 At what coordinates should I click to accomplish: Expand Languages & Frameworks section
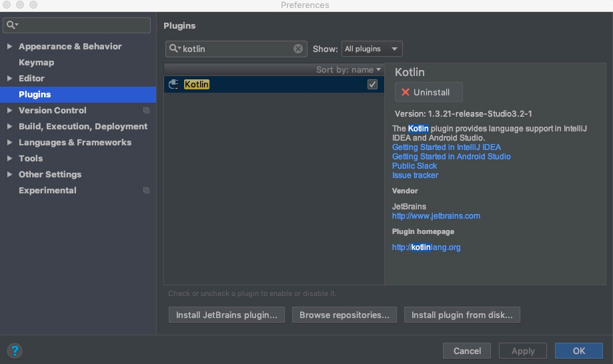9,143
